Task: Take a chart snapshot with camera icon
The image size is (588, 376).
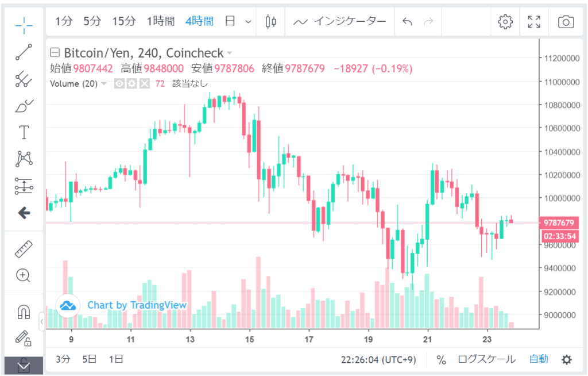Action: click(566, 22)
